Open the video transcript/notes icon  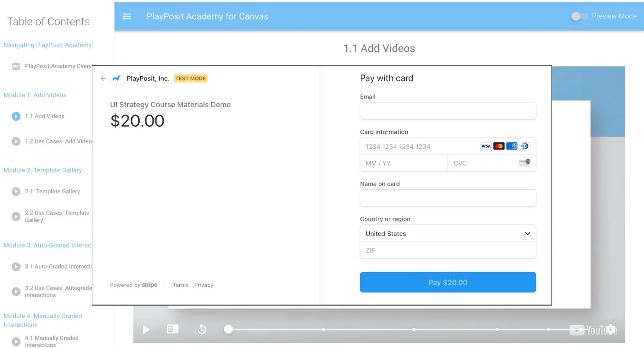coord(172,329)
